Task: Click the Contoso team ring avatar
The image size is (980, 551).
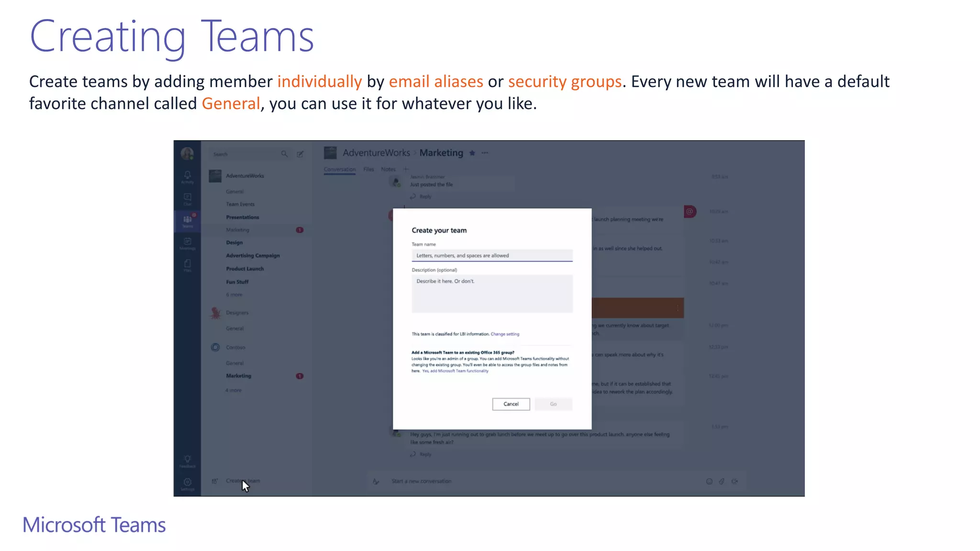Action: coord(215,347)
